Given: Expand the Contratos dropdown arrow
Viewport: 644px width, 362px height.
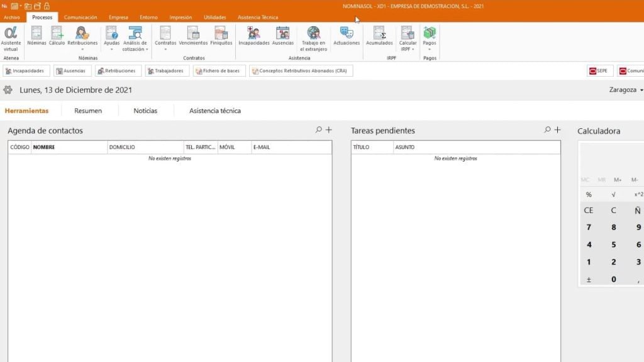Looking at the screenshot, I should (x=165, y=49).
